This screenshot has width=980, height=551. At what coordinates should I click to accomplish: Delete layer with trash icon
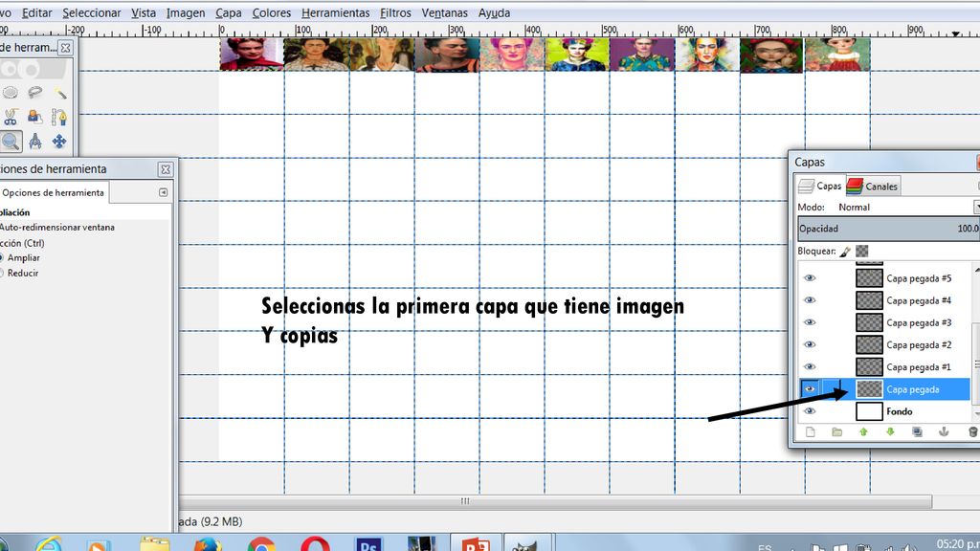(x=972, y=431)
